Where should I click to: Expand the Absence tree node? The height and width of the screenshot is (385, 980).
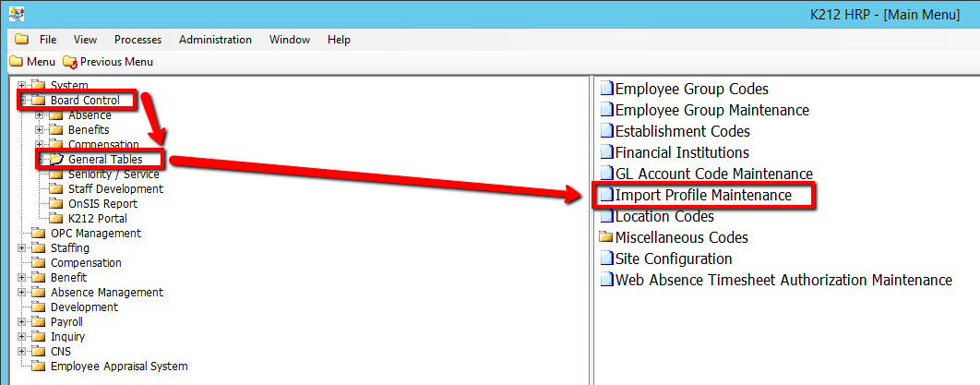pos(39,115)
